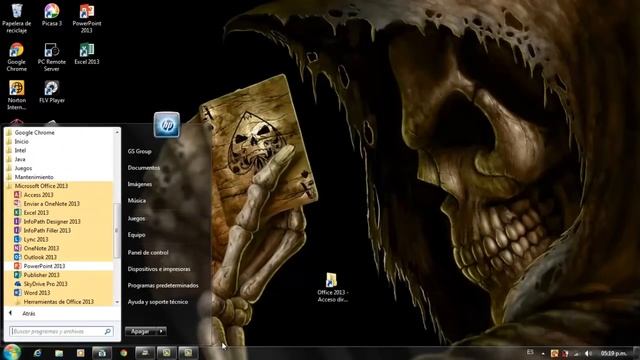Select the Office 2013 - Acceso directo folder
The image size is (640, 360).
(x=332, y=287)
